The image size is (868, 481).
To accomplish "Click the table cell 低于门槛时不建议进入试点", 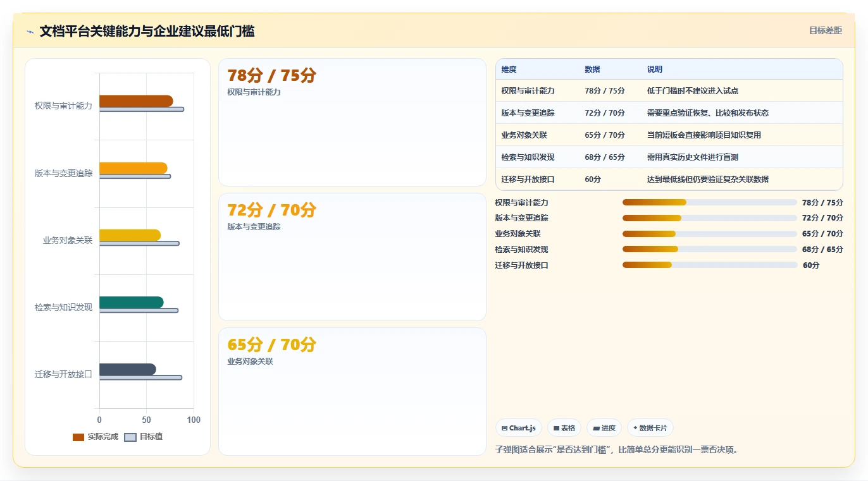I will click(x=693, y=91).
